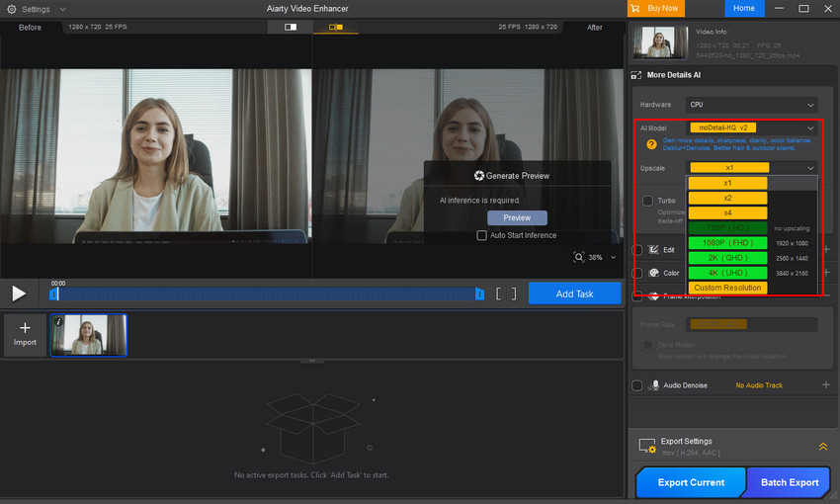Select the imported woman video thumbnail
Viewport: 840px width, 504px height.
pos(89,335)
